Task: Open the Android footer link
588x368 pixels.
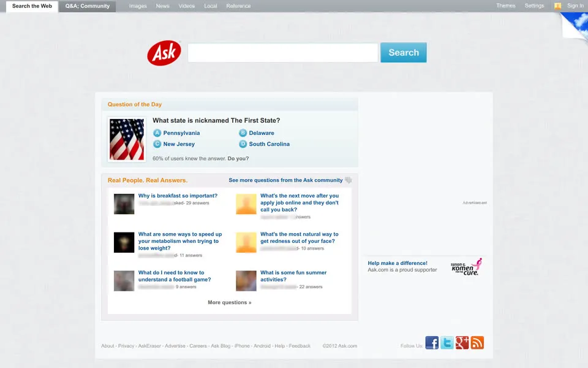Action: [x=262, y=346]
